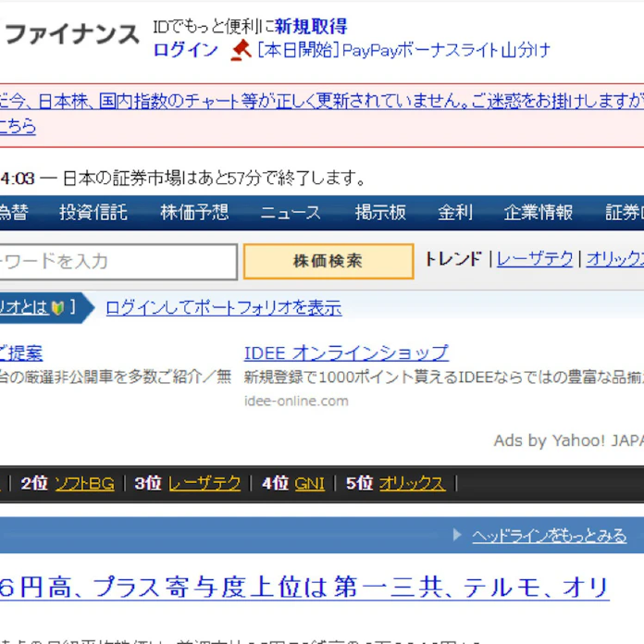Select the 企業情報 navigation tab

(538, 212)
